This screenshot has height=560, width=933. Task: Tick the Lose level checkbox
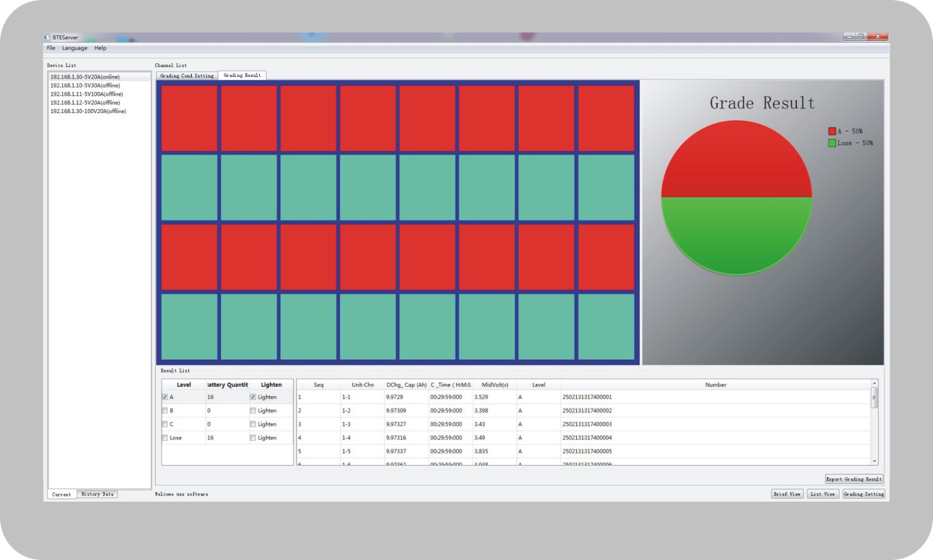(165, 438)
